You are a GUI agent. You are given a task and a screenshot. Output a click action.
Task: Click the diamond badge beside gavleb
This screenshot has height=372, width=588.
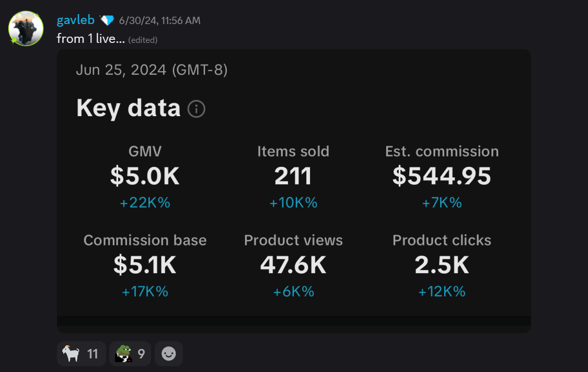pos(107,20)
